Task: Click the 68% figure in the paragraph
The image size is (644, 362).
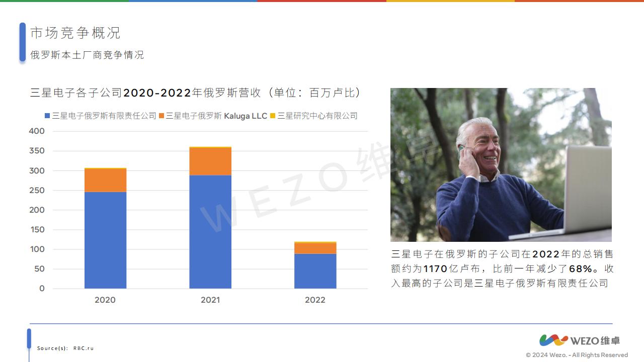Action: pos(581,269)
